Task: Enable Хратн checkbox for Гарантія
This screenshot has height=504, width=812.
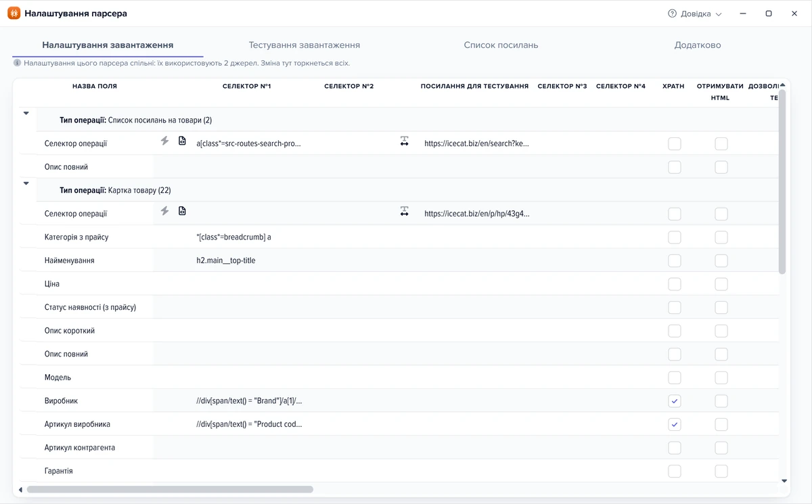Action: click(675, 471)
